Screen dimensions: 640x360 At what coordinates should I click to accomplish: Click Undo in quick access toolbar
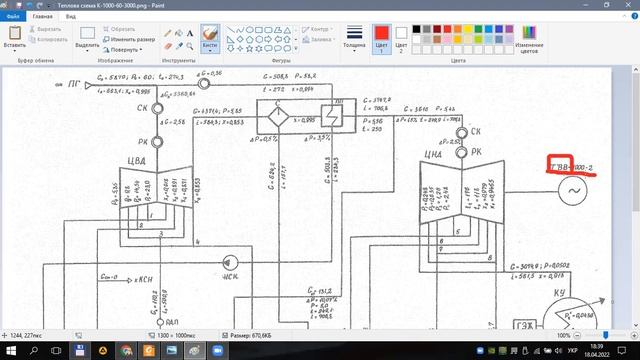coord(29,5)
